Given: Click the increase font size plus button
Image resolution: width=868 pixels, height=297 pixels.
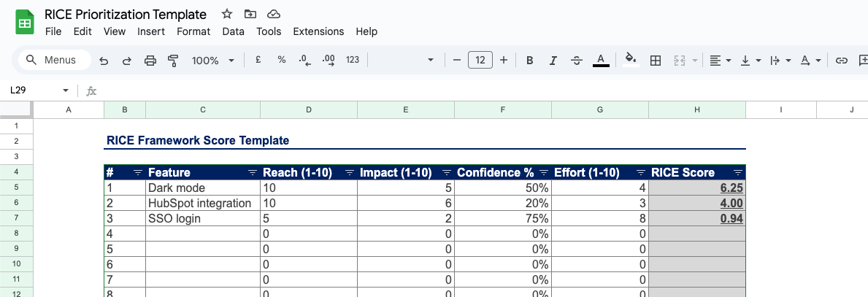Looking at the screenshot, I should tap(503, 61).
